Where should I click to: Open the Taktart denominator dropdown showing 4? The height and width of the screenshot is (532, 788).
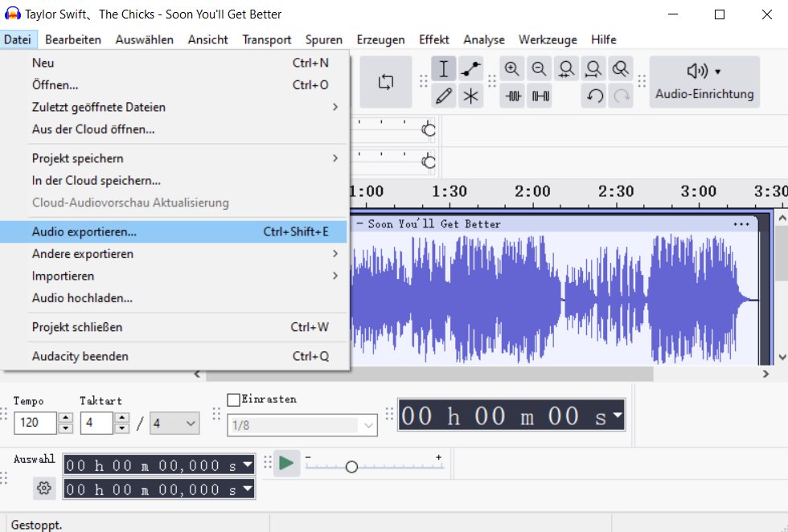click(174, 423)
